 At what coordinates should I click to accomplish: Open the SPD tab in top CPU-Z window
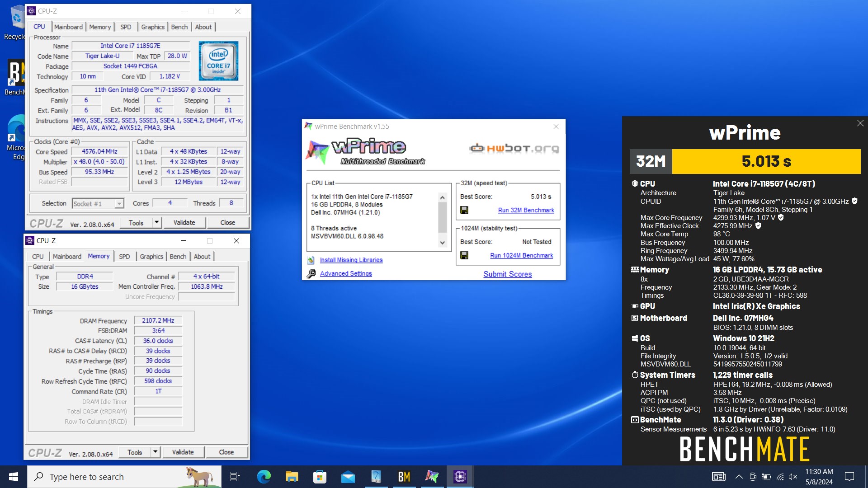(x=126, y=27)
